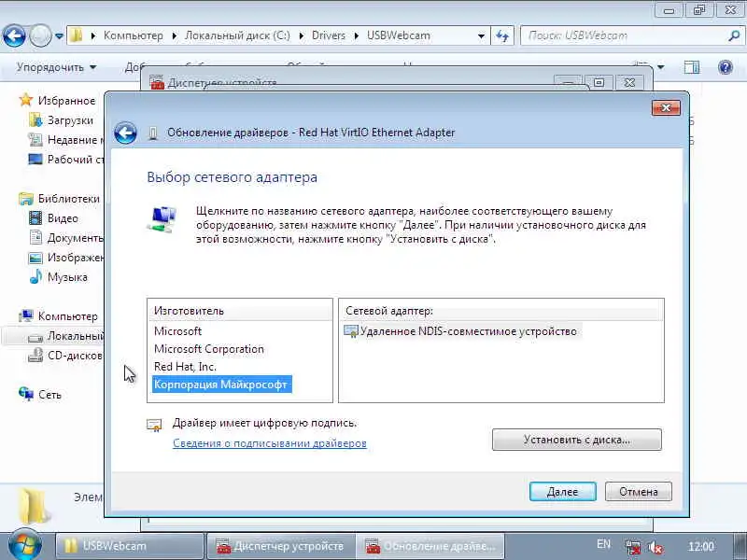This screenshot has width=747, height=560.
Task: Click the network adapter illustration icon
Action: (162, 219)
